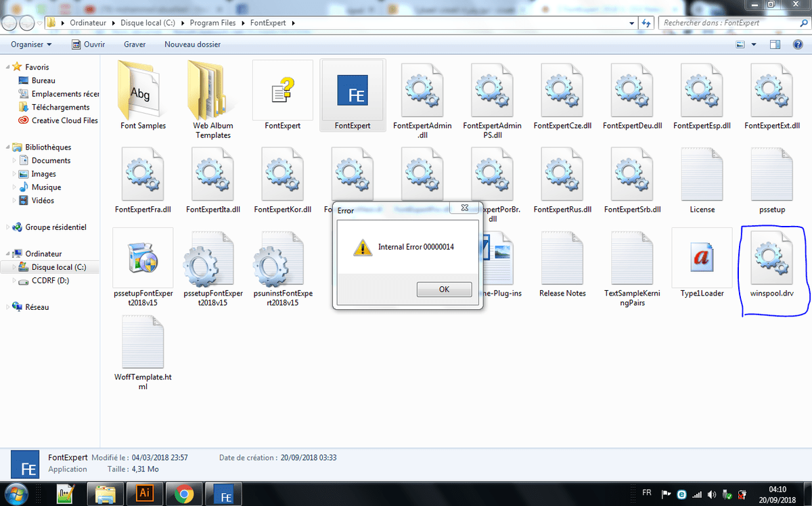812x506 pixels.
Task: Select the FontExpert application with blue FE icon
Action: (353, 95)
